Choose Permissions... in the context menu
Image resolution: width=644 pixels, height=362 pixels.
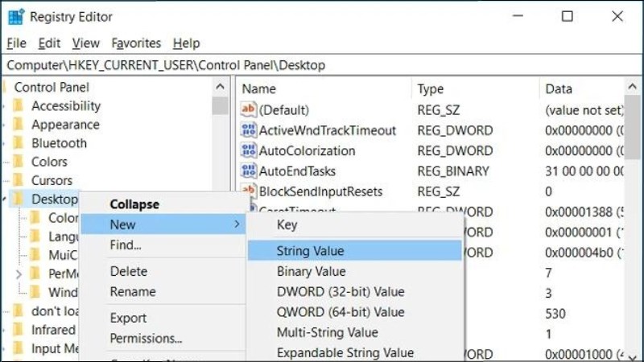[163, 338]
